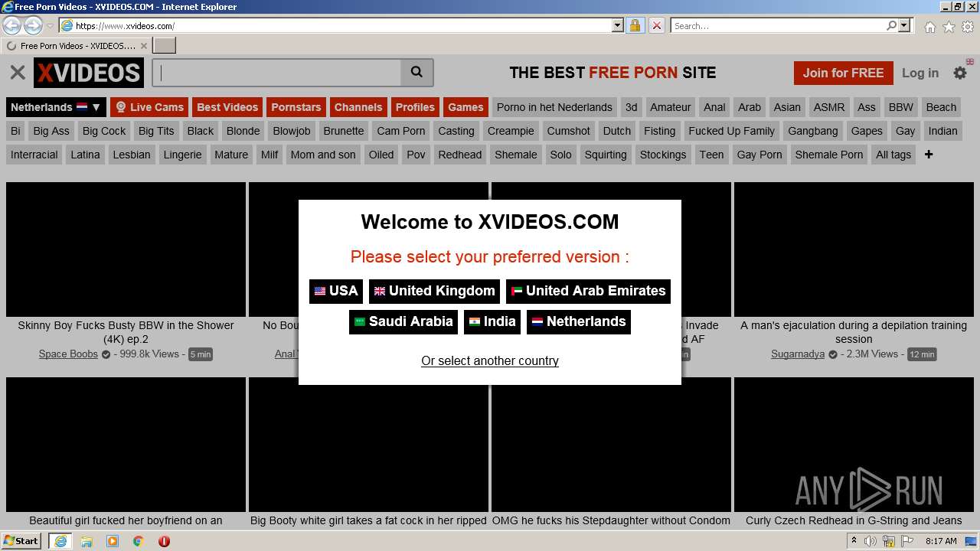Open the Sugarnadya uploader link
This screenshot has height=551, width=980.
pyautogui.click(x=798, y=354)
